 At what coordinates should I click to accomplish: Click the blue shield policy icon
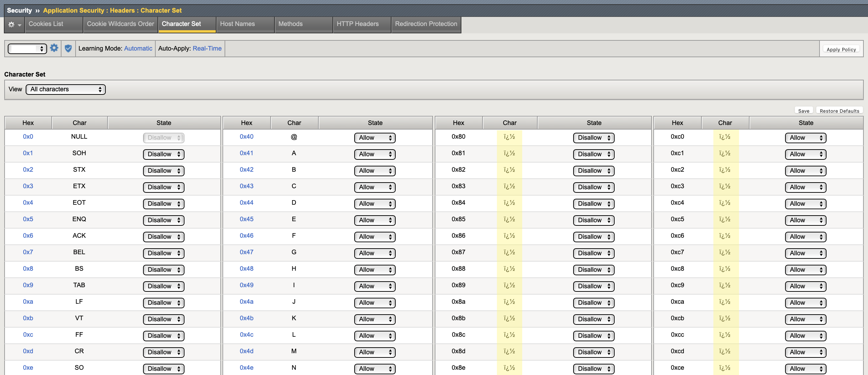pyautogui.click(x=69, y=48)
